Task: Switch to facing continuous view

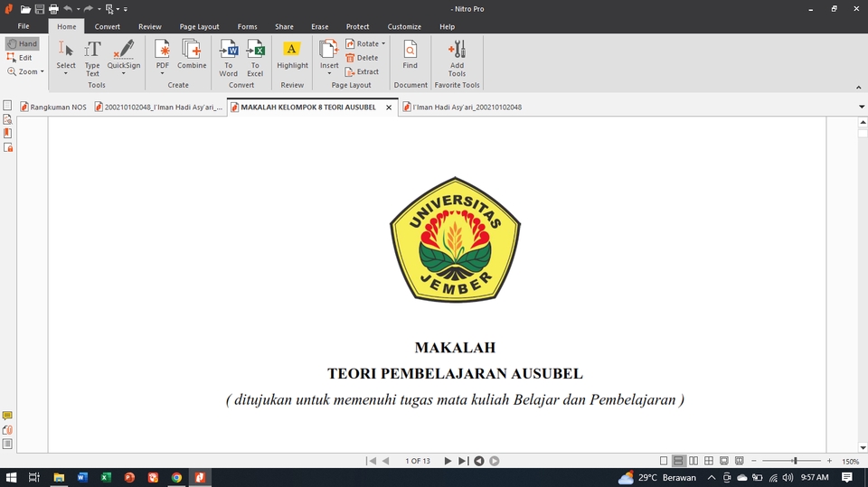Action: (x=709, y=461)
